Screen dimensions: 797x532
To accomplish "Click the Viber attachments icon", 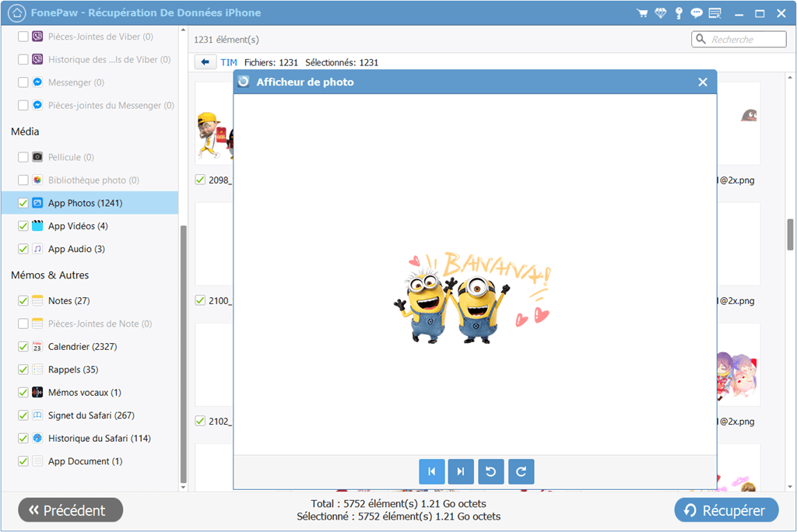I will [37, 37].
